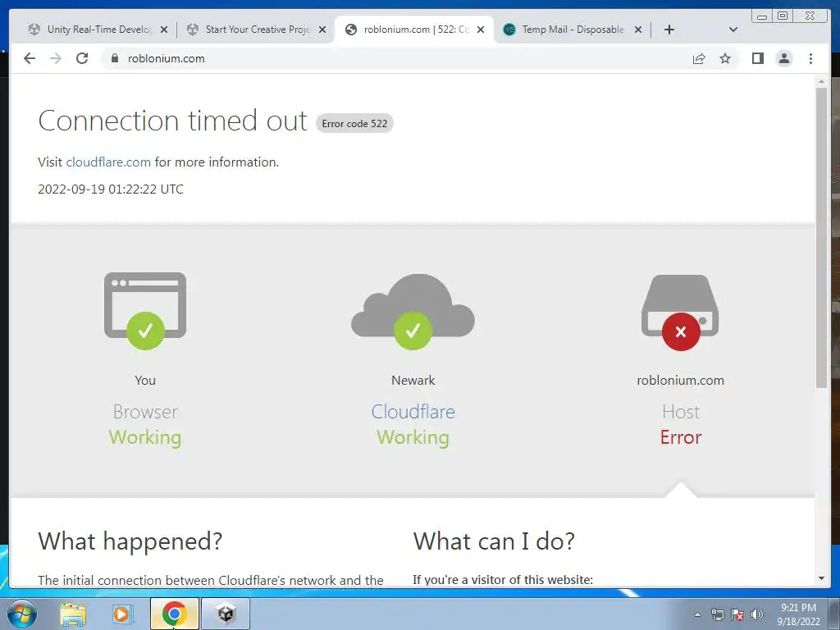Screen dimensions: 840x630
Task: Click the red X badge on host
Action: tap(681, 331)
